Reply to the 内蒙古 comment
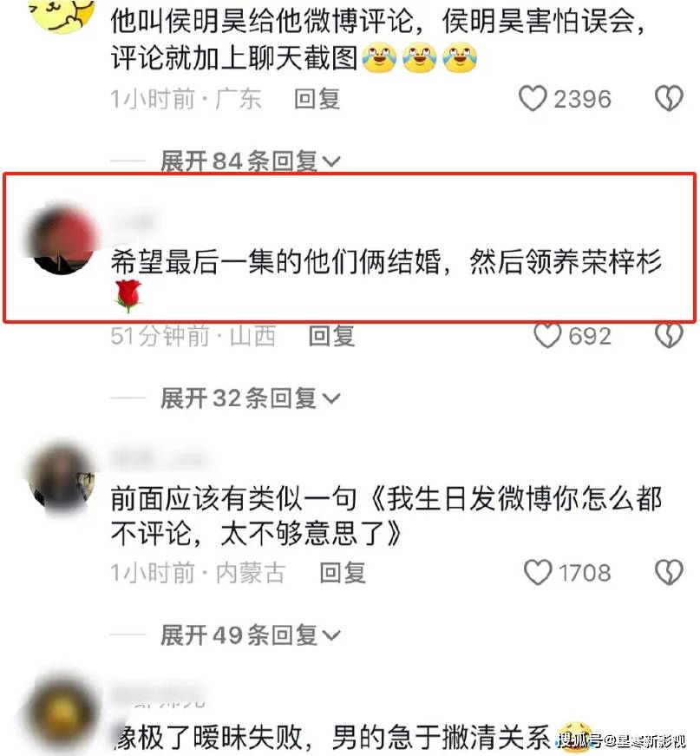 pyautogui.click(x=343, y=573)
